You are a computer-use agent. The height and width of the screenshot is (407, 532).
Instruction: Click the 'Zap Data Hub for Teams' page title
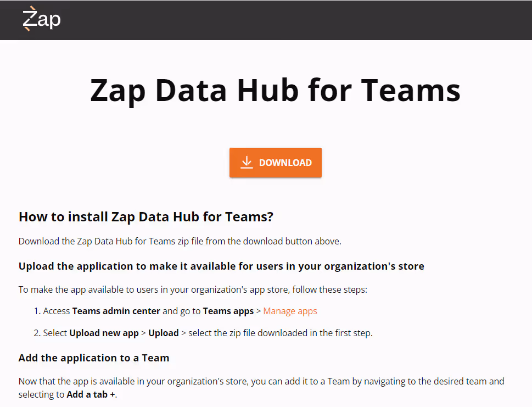275,90
